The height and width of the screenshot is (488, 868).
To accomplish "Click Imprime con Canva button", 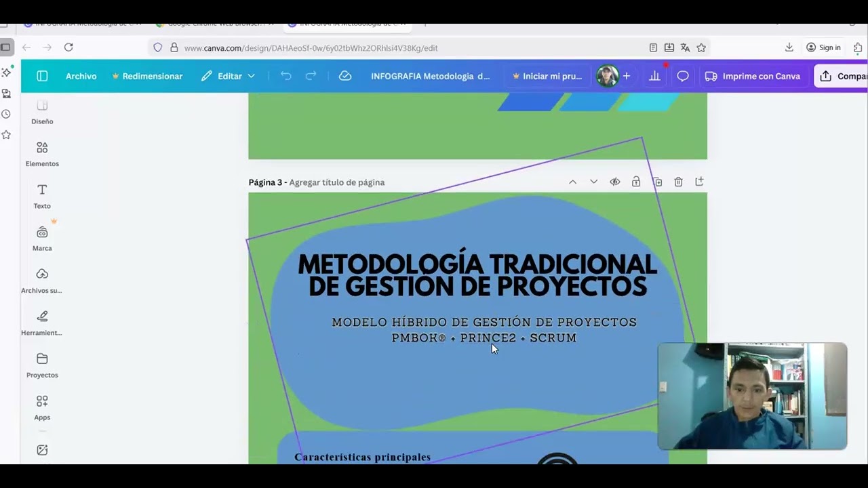I will tap(753, 76).
